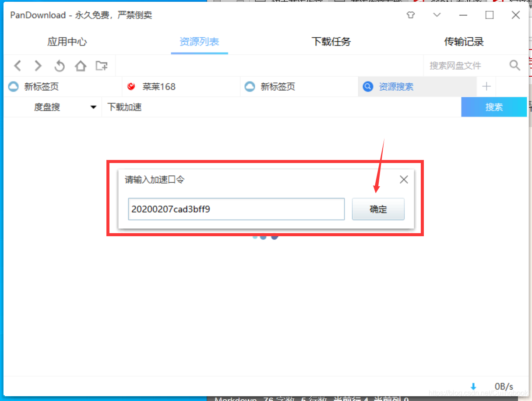Click the blue 搜索 button
Image resolution: width=532 pixels, height=401 pixels.
[494, 107]
